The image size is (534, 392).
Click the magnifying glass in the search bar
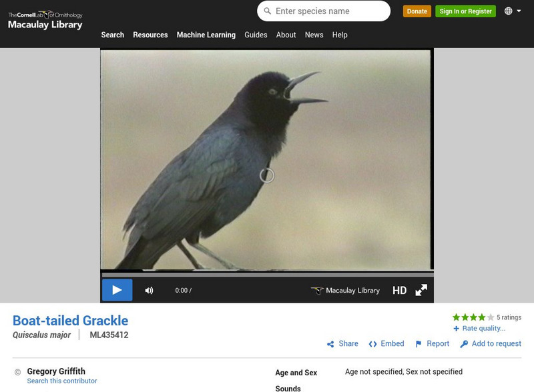pos(266,11)
